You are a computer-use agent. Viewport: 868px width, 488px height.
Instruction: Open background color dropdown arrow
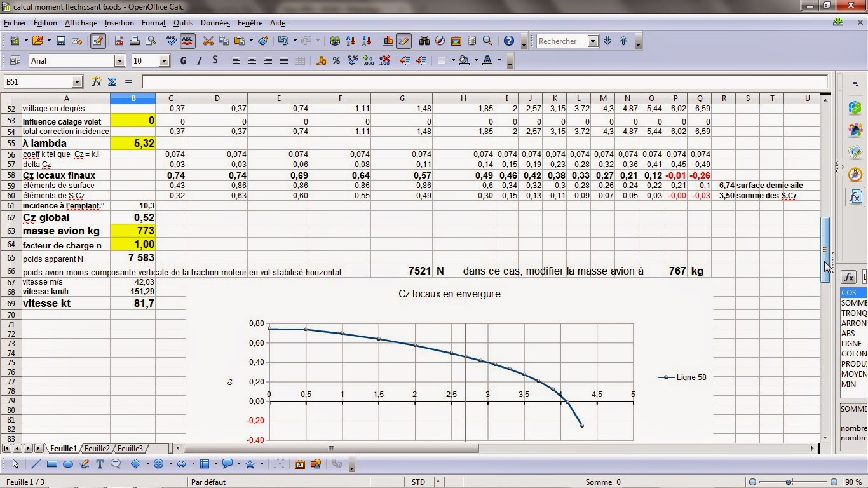[475, 60]
